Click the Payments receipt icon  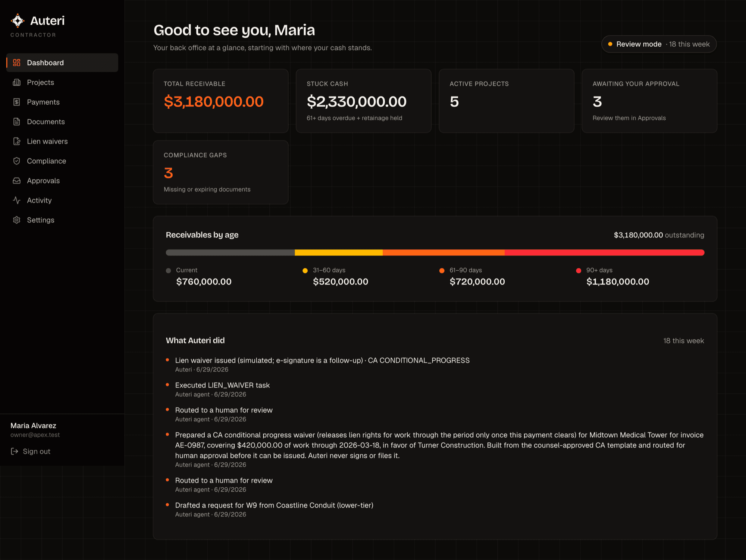pos(16,102)
